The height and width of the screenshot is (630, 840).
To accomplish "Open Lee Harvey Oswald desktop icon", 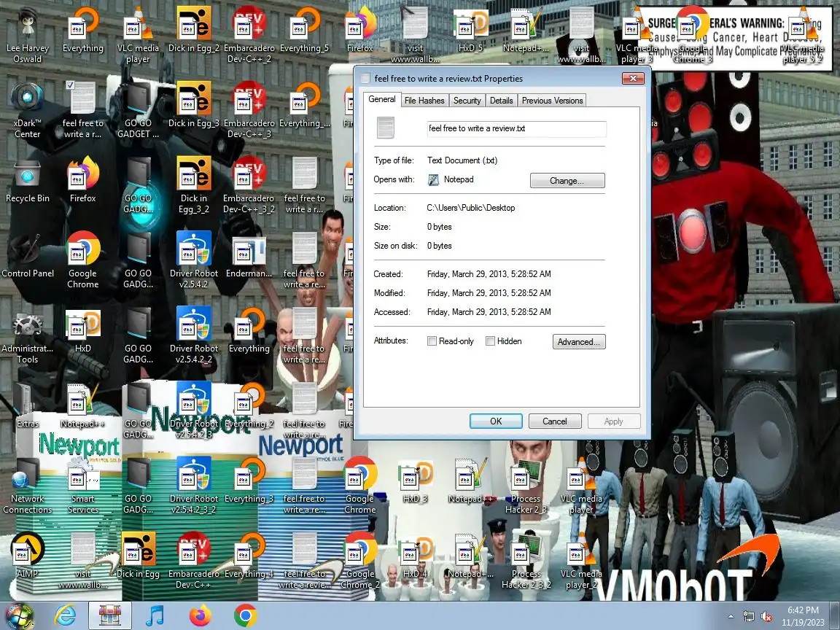I will click(x=27, y=35).
